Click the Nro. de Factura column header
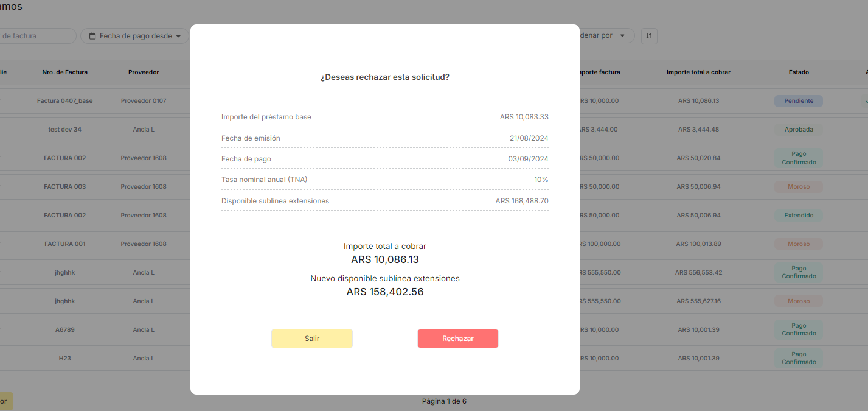The height and width of the screenshot is (411, 868). tap(64, 72)
